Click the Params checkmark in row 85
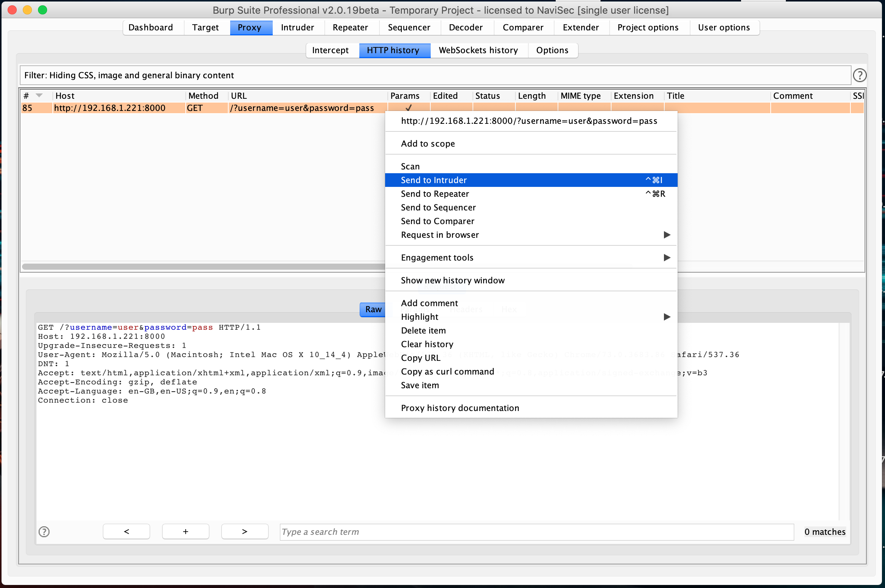The image size is (885, 588). pyautogui.click(x=409, y=107)
